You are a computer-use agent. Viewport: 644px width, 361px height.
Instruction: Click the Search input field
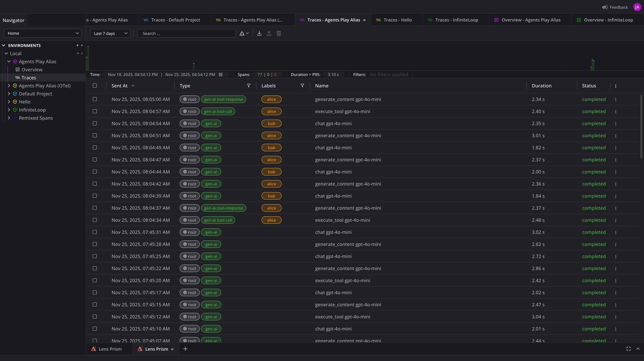click(186, 33)
